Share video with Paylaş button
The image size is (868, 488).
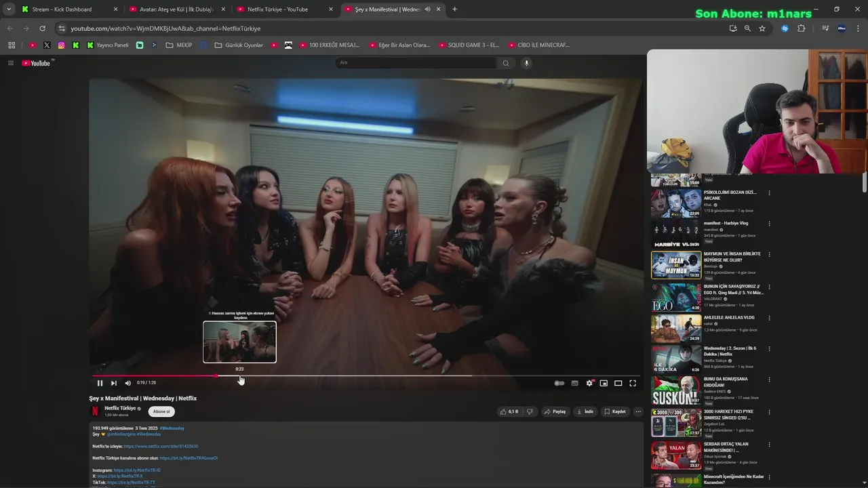click(x=555, y=411)
